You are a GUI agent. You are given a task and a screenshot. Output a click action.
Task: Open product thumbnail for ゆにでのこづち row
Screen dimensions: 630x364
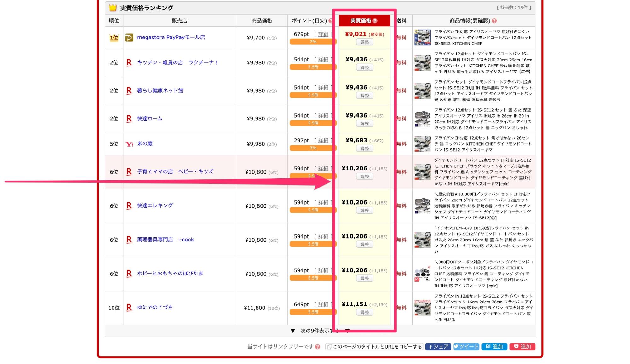click(422, 308)
